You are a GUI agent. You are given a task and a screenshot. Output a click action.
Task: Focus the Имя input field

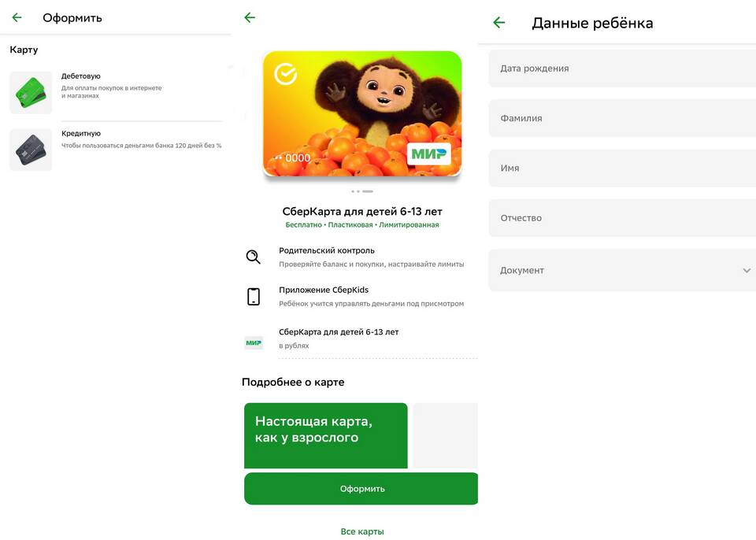(622, 168)
